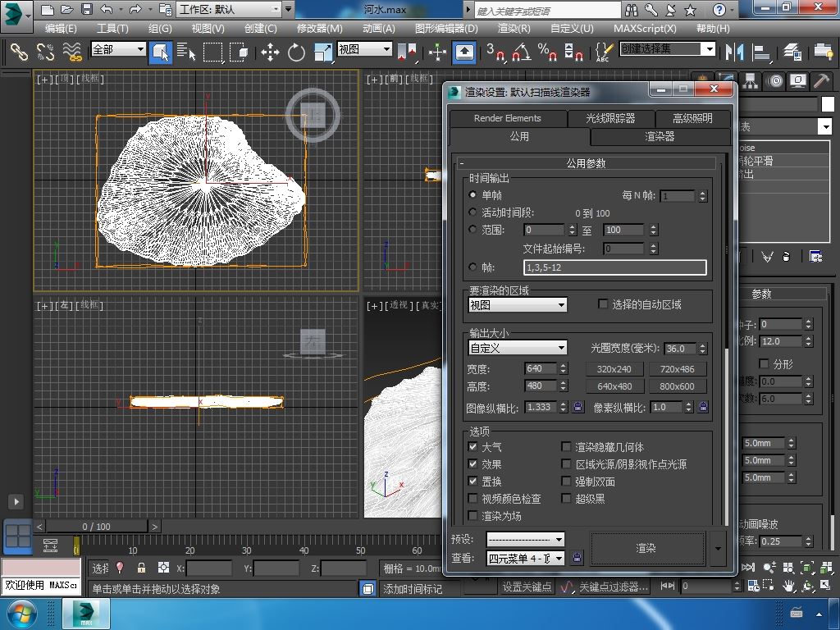Image resolution: width=840 pixels, height=630 pixels.
Task: Select the Scale tool
Action: coord(322,52)
